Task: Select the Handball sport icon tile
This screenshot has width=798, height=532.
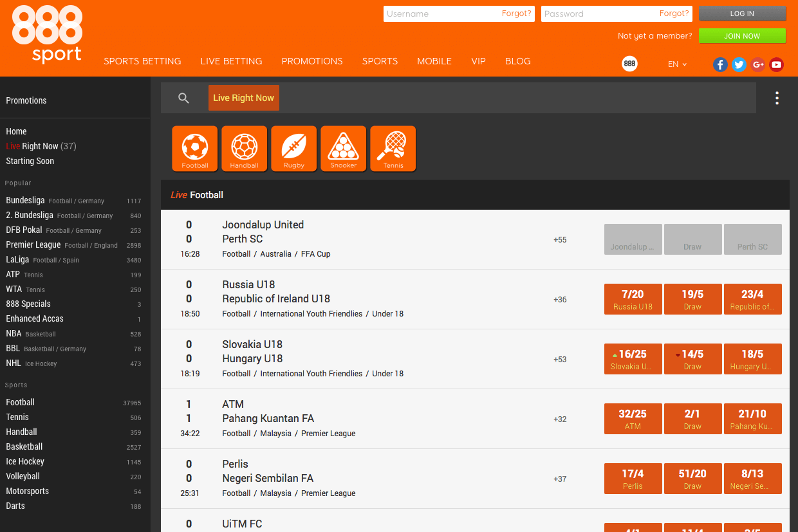Action: 244,149
